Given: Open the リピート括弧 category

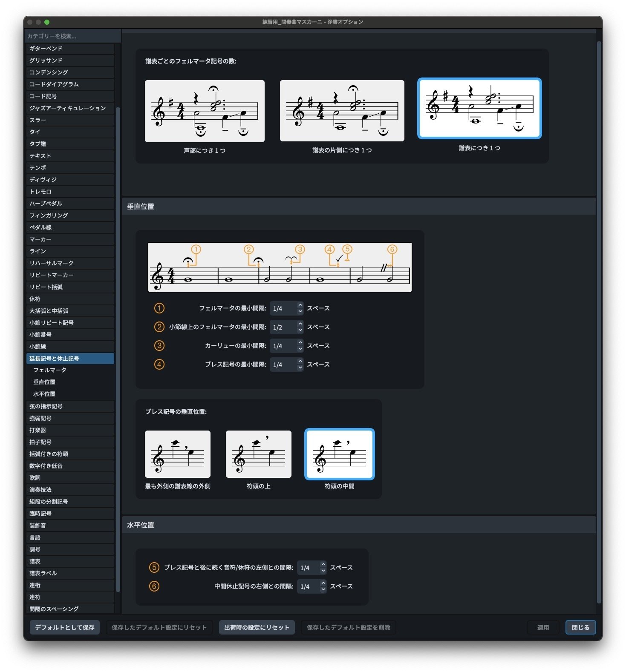Looking at the screenshot, I should click(70, 287).
